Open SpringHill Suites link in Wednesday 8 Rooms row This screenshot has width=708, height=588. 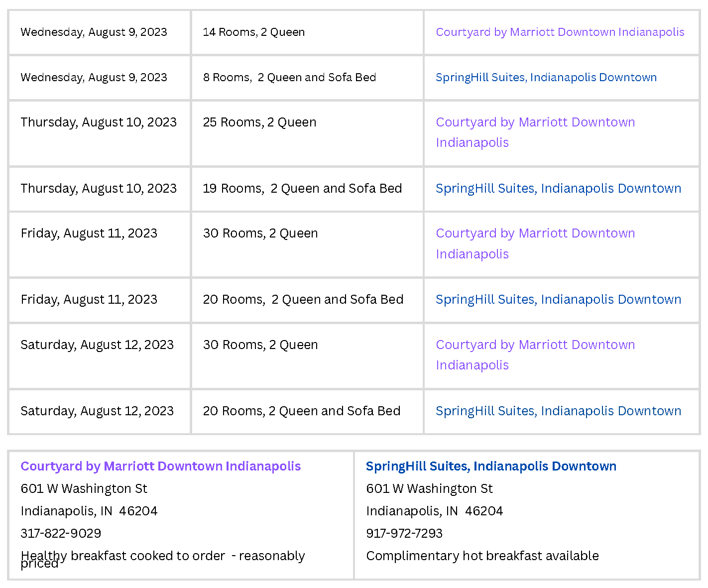(546, 78)
